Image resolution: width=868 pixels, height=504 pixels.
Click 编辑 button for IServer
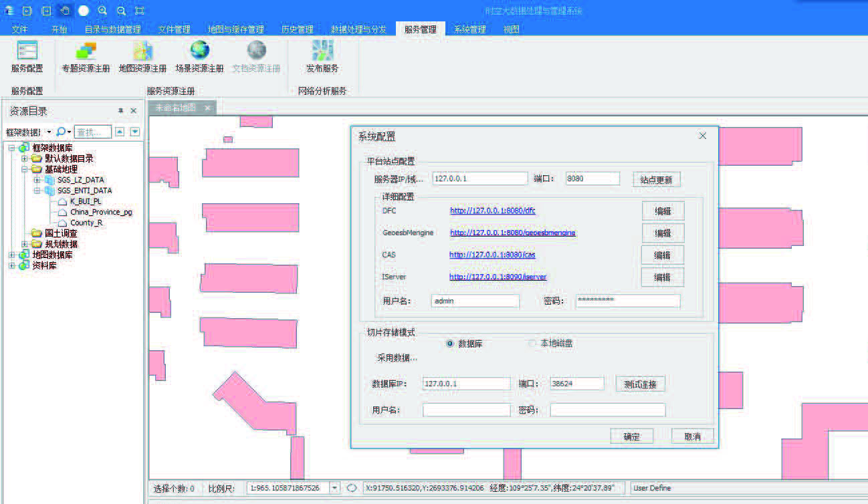(x=662, y=277)
